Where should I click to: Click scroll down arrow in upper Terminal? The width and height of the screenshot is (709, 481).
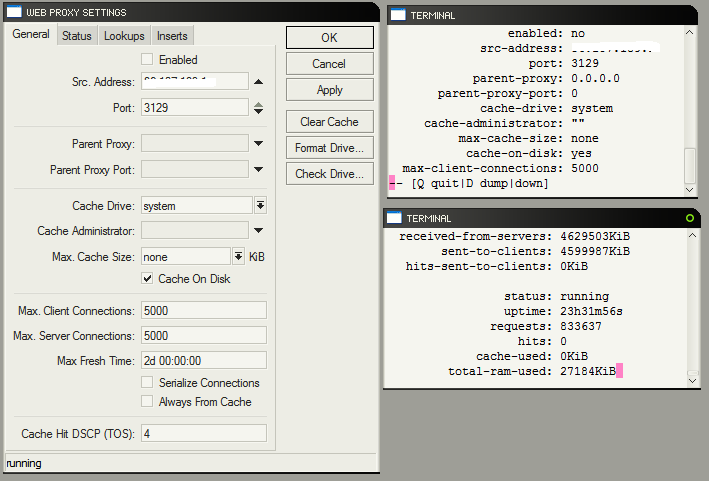tap(690, 190)
